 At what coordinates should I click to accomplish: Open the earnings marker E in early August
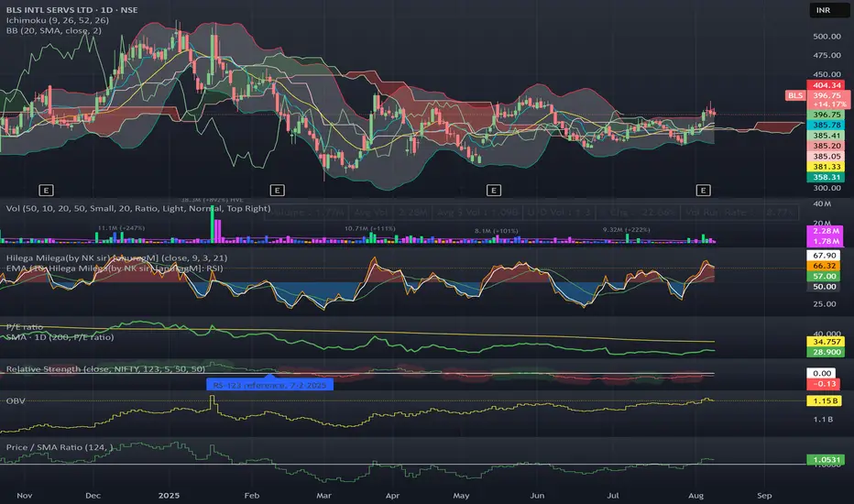[703, 191]
